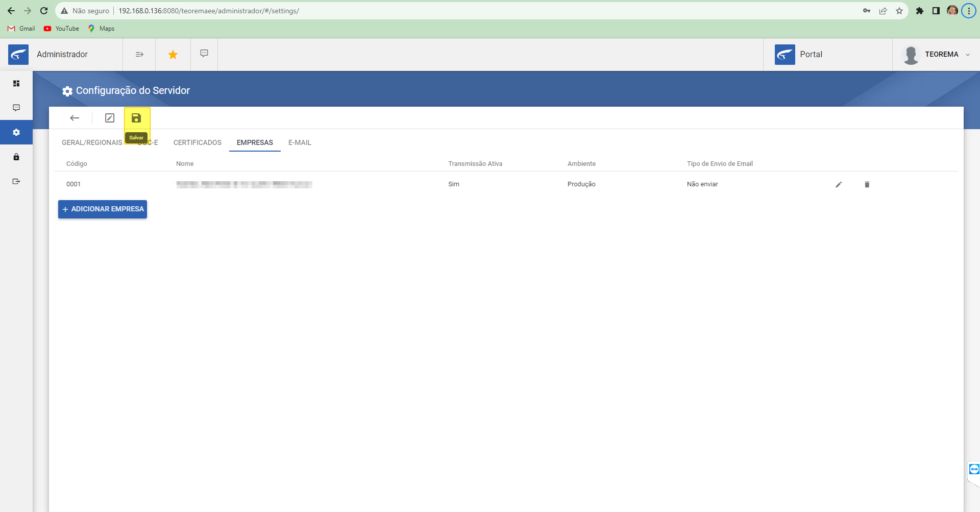Image resolution: width=980 pixels, height=512 pixels.
Task: Click the password key icon in address bar
Action: coord(867,11)
